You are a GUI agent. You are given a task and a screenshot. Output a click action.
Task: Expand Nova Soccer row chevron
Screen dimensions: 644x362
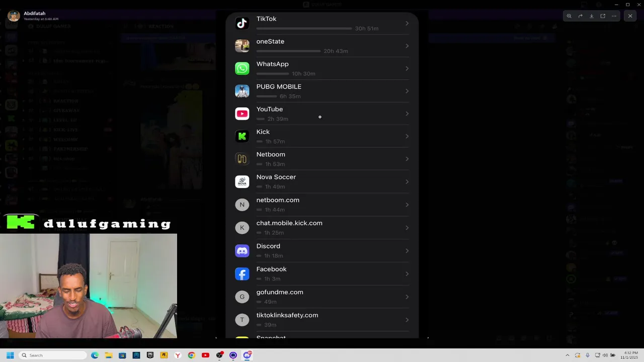click(407, 182)
